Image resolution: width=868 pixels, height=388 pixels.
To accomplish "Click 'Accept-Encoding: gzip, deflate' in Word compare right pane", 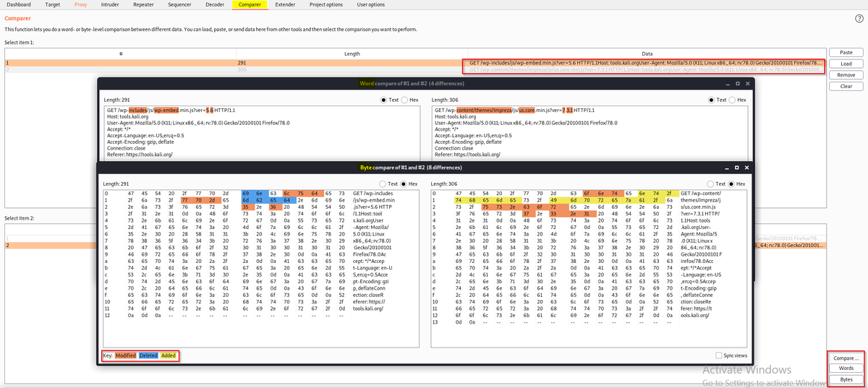I will point(470,142).
